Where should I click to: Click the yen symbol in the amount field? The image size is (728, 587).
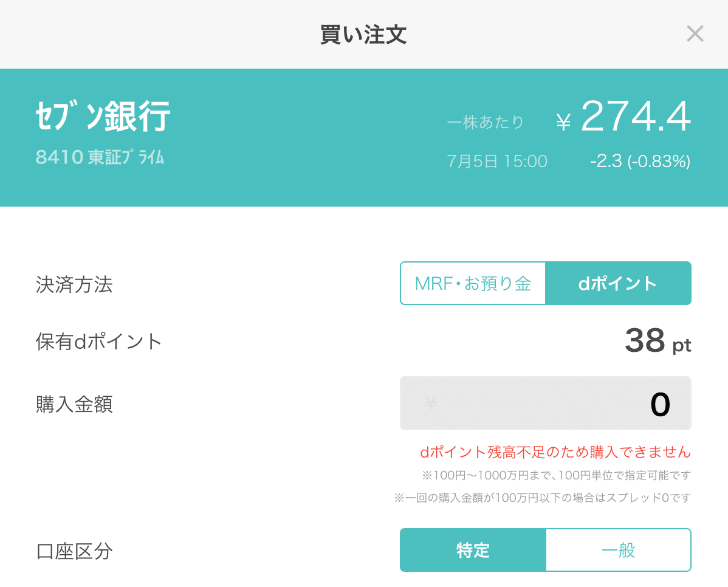coord(430,403)
